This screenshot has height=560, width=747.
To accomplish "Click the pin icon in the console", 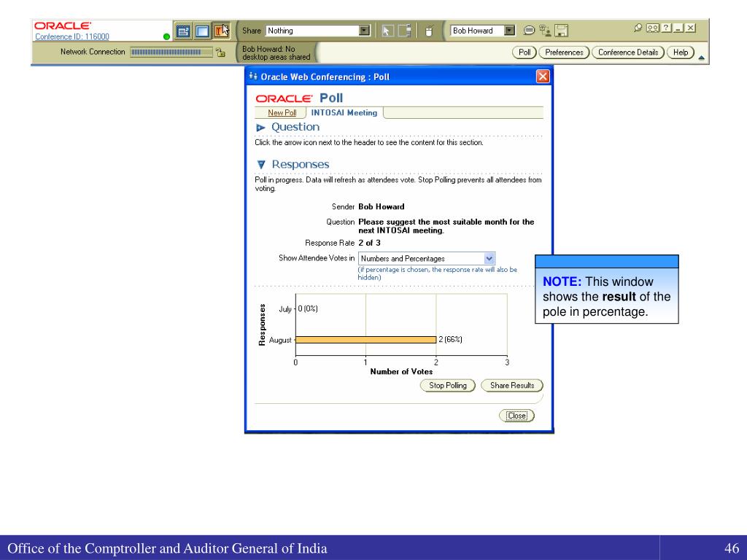I will (x=638, y=28).
